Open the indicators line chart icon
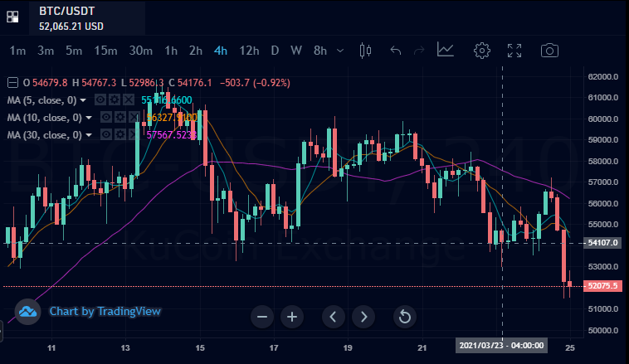The height and width of the screenshot is (364, 629). pyautogui.click(x=446, y=50)
